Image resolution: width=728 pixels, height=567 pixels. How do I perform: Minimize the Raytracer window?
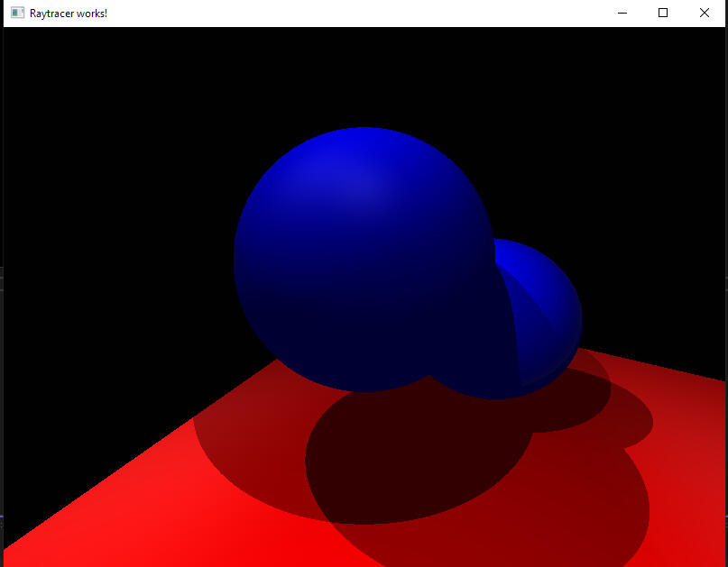coord(622,14)
